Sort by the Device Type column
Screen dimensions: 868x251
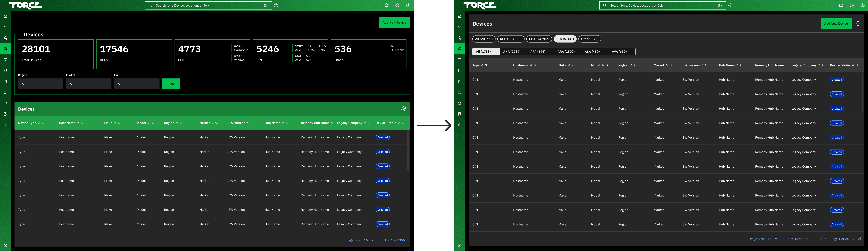coord(39,123)
